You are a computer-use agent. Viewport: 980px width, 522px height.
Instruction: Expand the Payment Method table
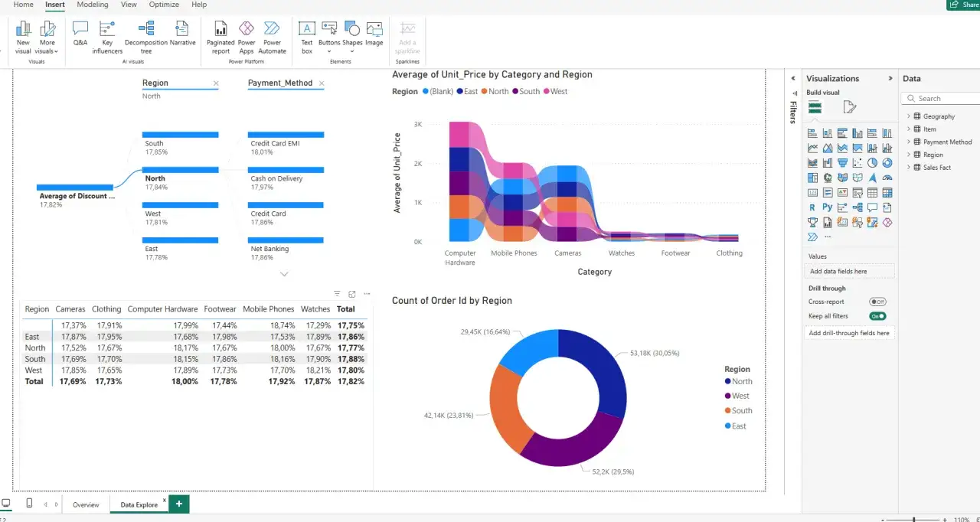click(x=909, y=142)
